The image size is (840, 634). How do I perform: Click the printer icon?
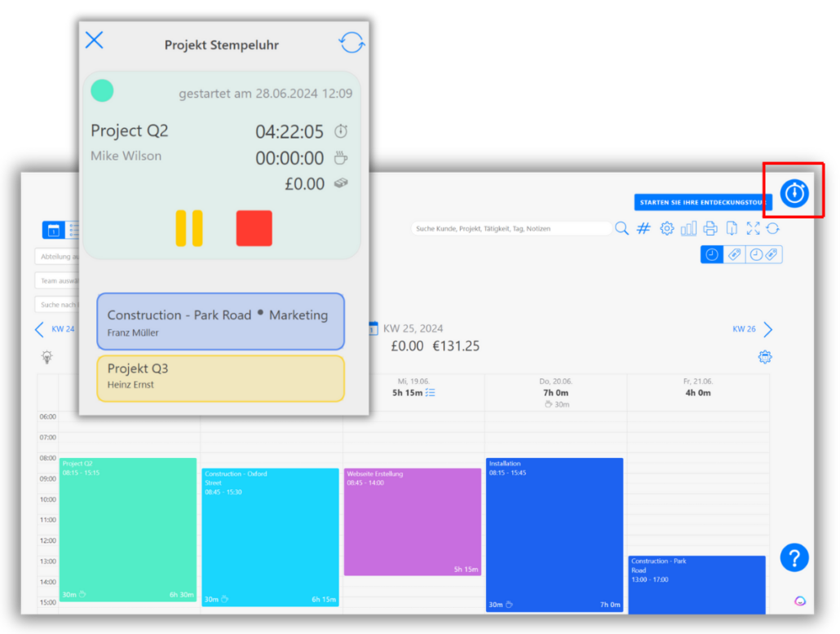(x=710, y=229)
